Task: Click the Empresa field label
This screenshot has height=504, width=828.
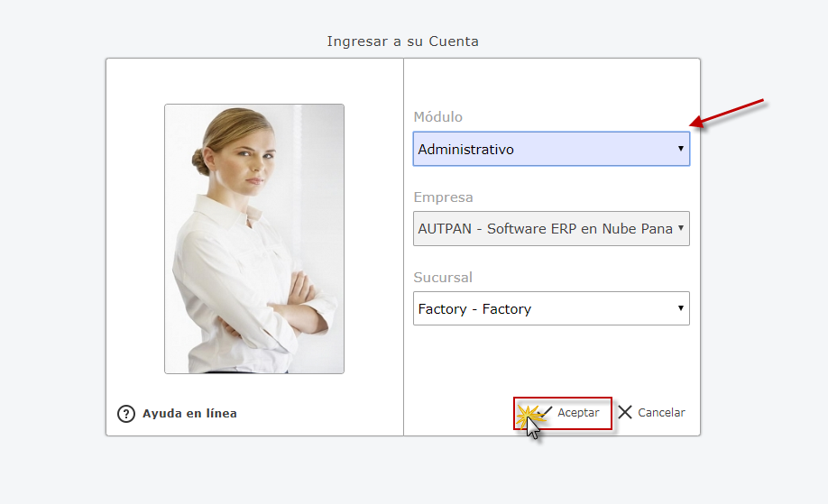Action: (443, 197)
